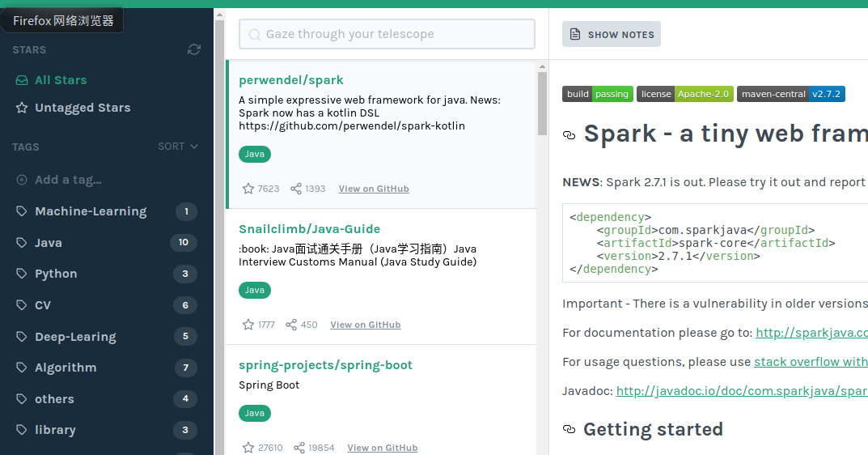Click the All Stars inbox icon
The image size is (868, 455).
tap(22, 80)
